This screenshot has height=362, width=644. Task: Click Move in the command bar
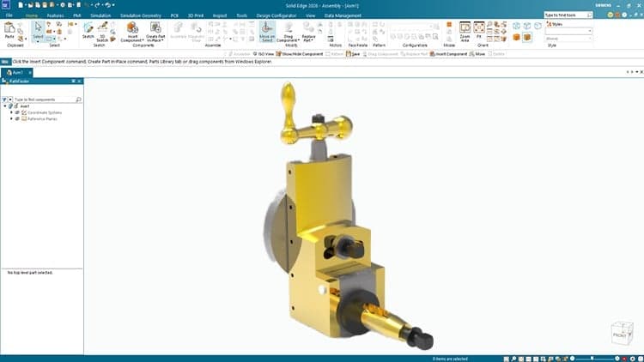click(477, 54)
